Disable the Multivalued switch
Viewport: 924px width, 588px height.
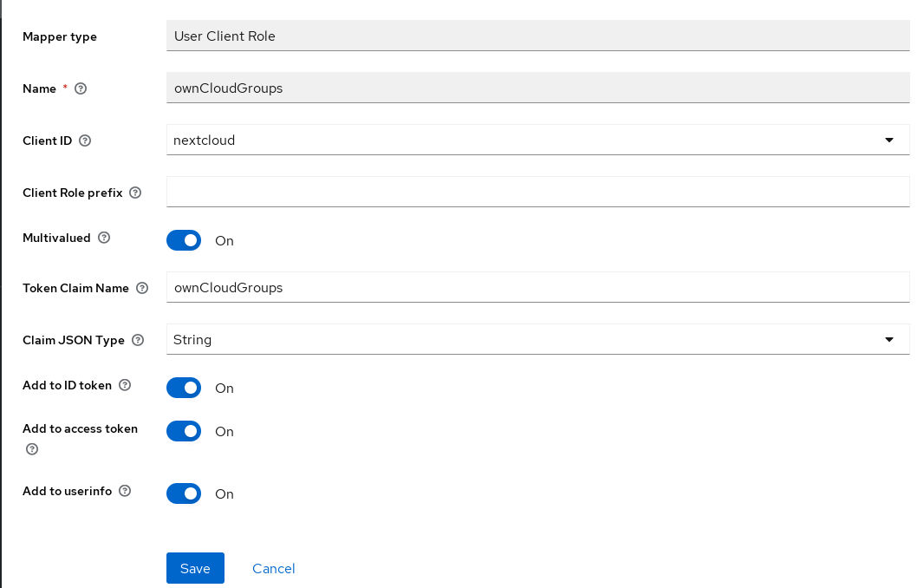[x=184, y=240]
